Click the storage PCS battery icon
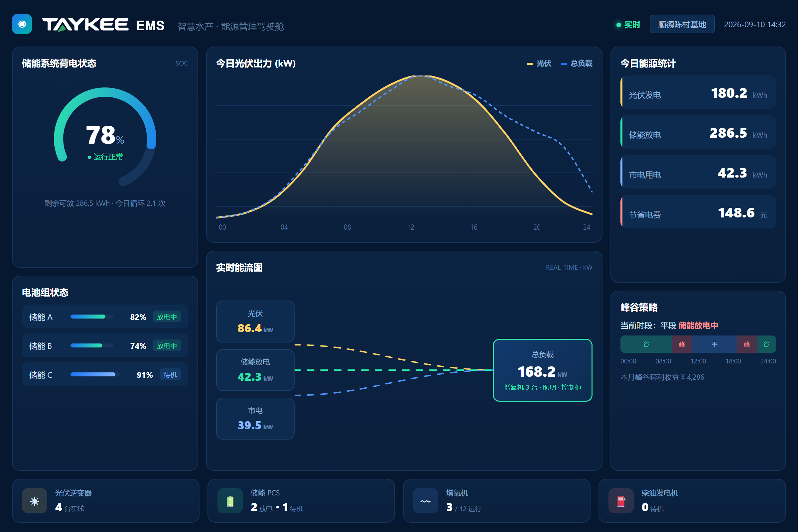 [x=230, y=501]
